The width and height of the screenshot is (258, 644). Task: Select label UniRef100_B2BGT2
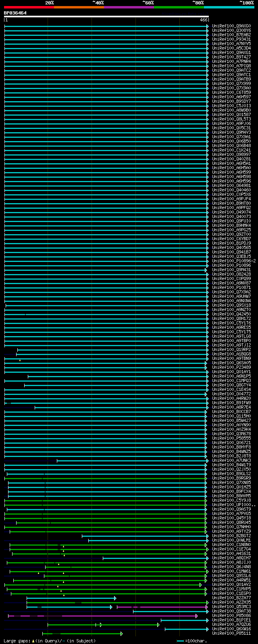click(x=231, y=536)
